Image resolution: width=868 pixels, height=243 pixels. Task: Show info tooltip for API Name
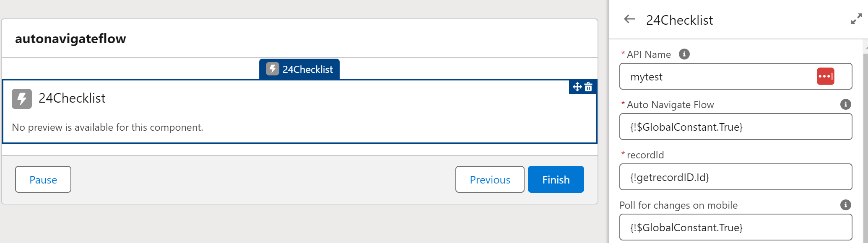coord(684,54)
